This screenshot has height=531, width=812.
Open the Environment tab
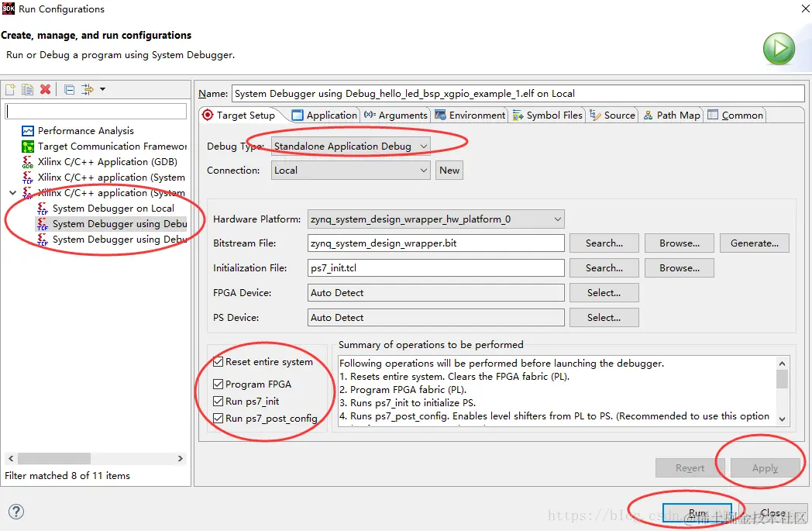coord(470,115)
